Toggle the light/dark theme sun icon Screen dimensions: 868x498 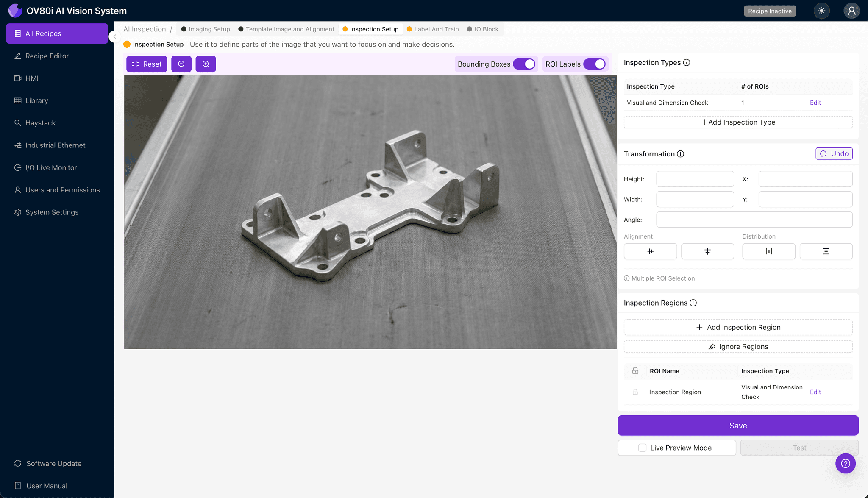[822, 11]
